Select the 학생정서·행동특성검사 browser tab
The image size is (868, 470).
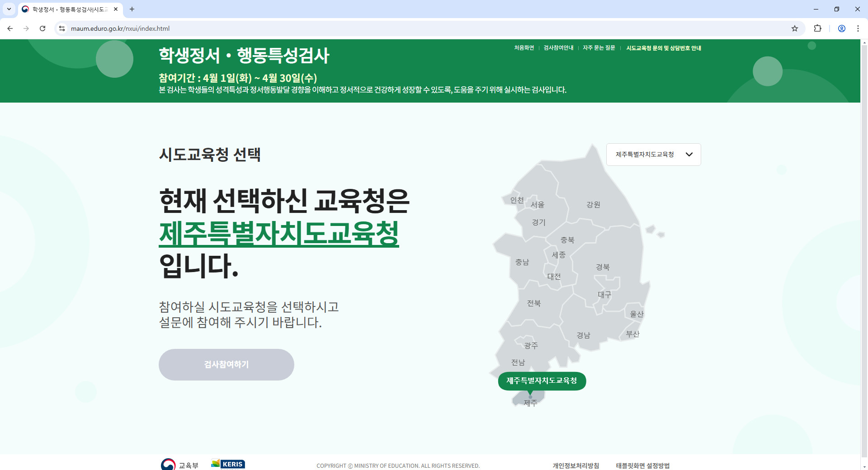(x=70, y=9)
